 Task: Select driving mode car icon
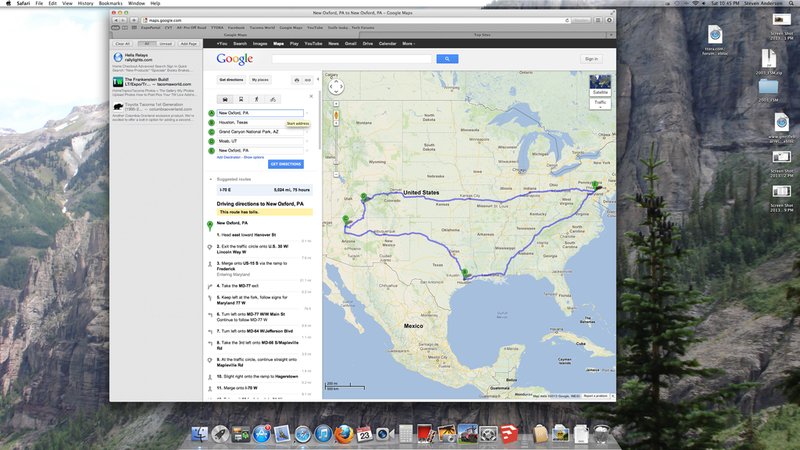225,99
